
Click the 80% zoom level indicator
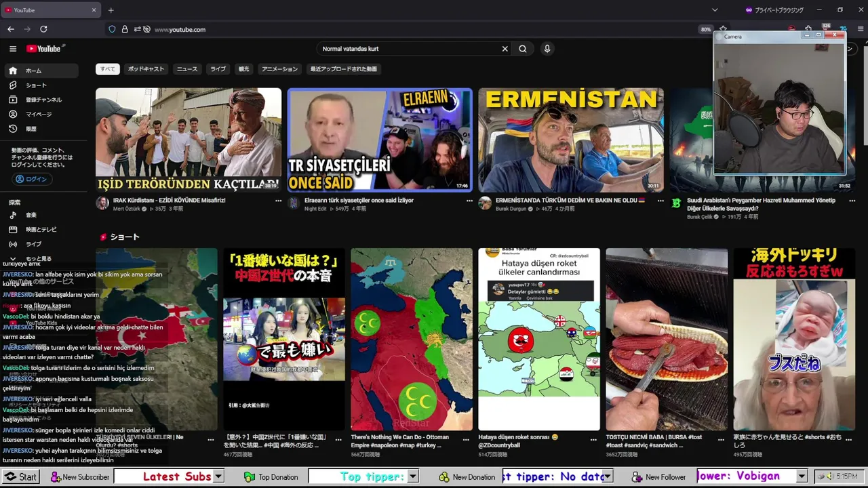click(x=706, y=29)
